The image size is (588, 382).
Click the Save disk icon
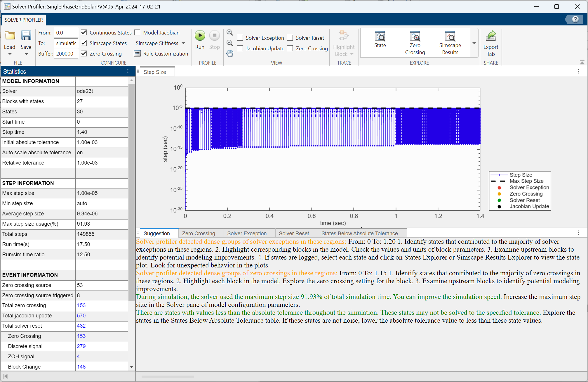pos(26,36)
